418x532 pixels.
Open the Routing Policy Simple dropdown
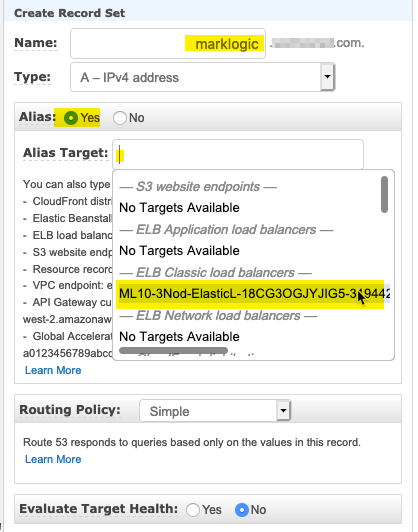click(215, 411)
